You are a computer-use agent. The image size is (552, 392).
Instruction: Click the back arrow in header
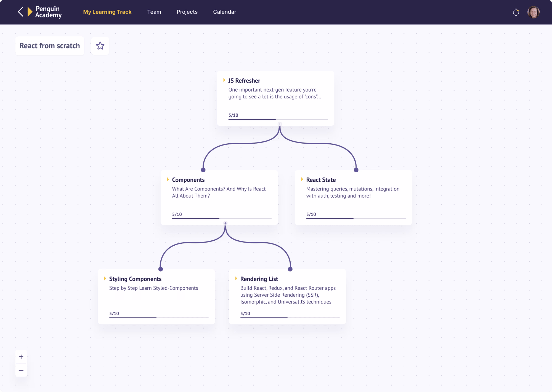tap(20, 12)
